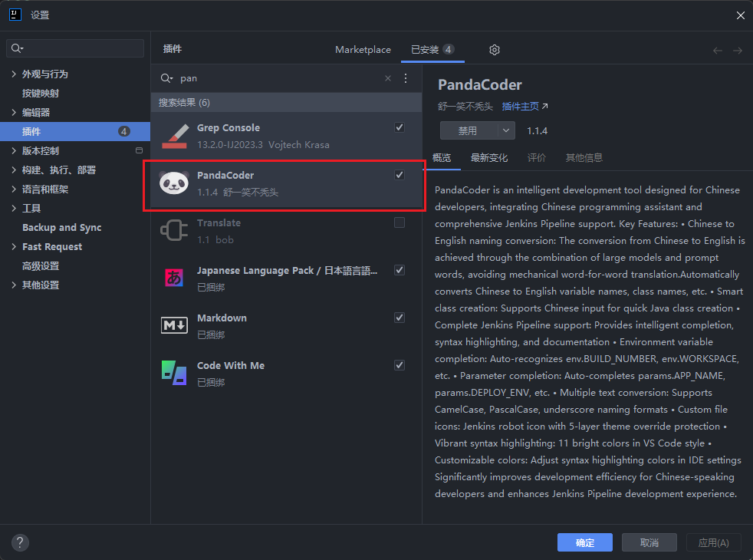Click version number 1.1.4 in details
This screenshot has height=560, width=753.
click(537, 130)
